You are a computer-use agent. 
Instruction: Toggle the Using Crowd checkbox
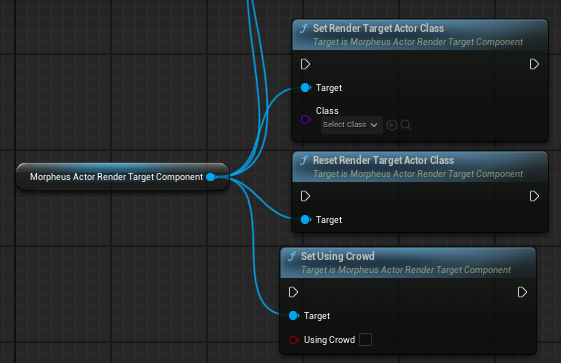coord(365,340)
